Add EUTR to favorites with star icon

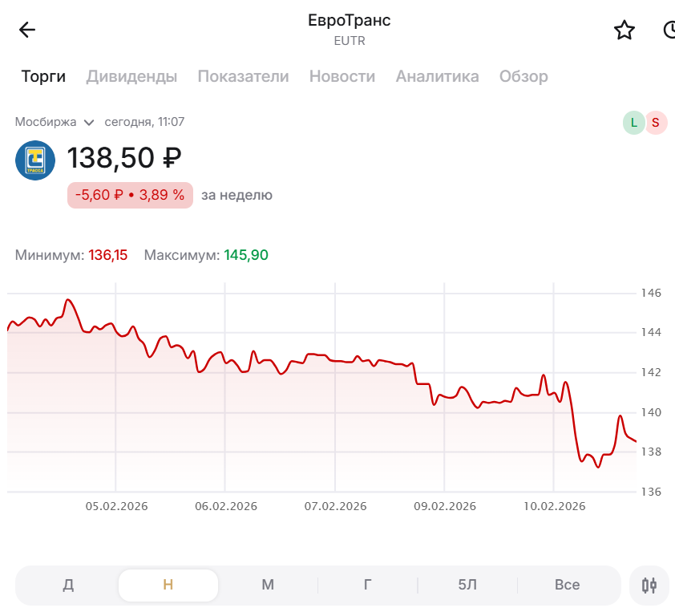click(624, 30)
